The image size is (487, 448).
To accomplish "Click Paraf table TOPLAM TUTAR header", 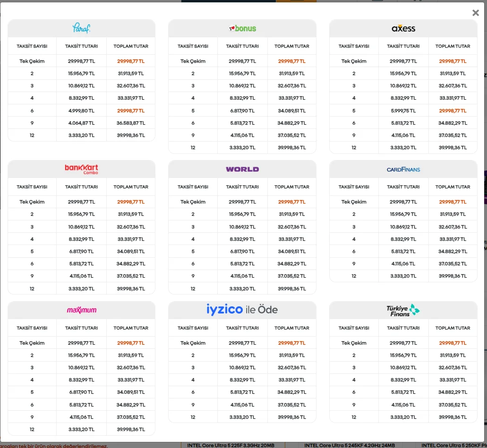I will (131, 46).
